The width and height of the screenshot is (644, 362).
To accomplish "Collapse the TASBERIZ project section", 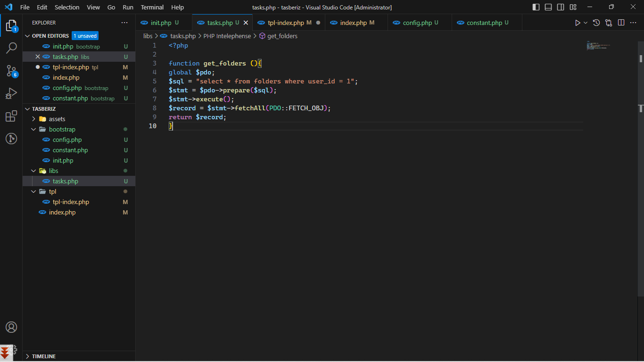I will coord(27,109).
